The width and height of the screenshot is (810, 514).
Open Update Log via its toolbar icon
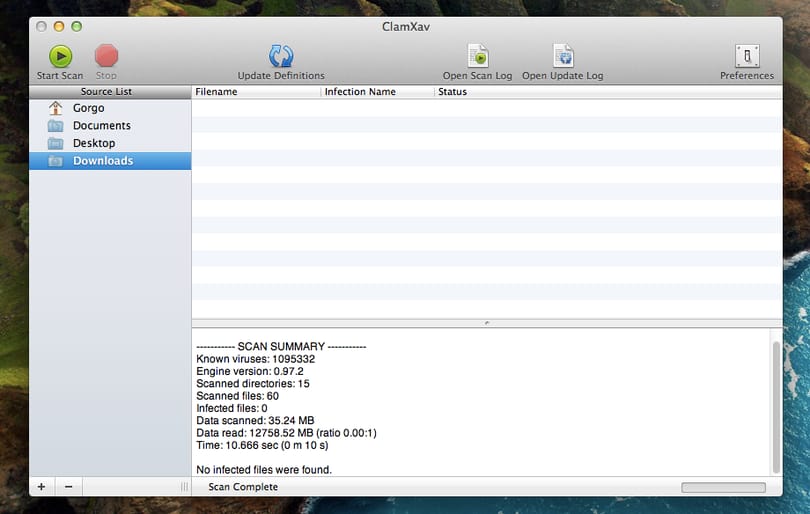coord(563,56)
